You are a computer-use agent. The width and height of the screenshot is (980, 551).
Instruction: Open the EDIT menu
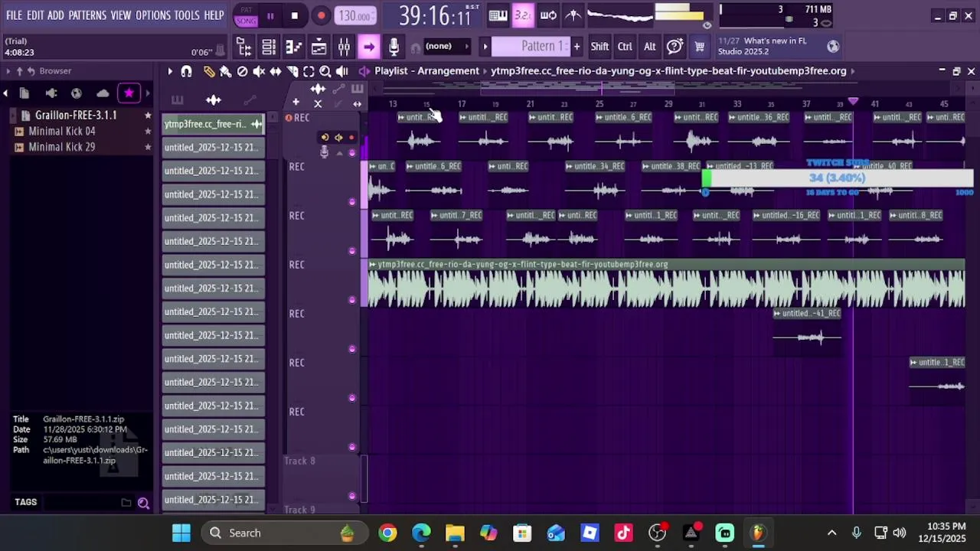click(35, 15)
